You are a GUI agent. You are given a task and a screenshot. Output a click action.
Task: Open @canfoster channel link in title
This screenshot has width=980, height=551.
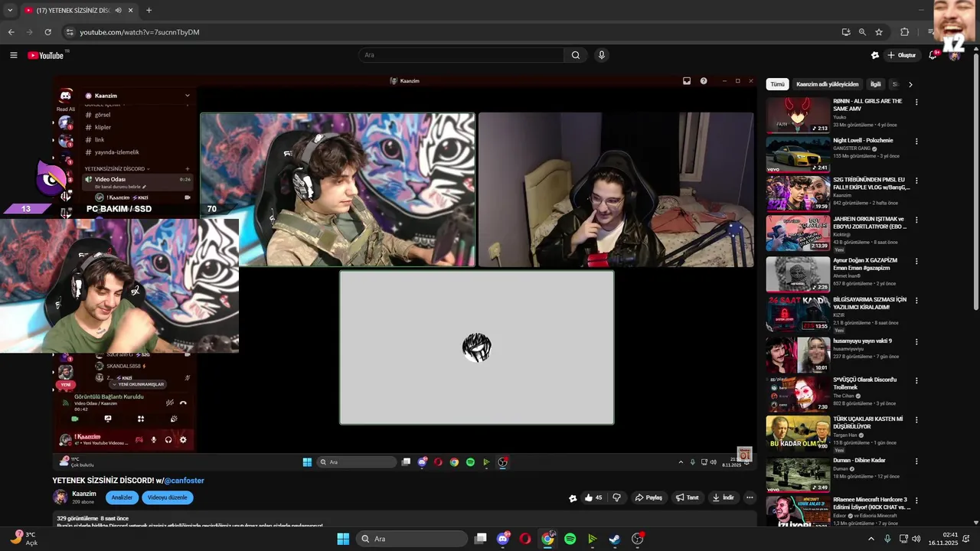tap(184, 481)
